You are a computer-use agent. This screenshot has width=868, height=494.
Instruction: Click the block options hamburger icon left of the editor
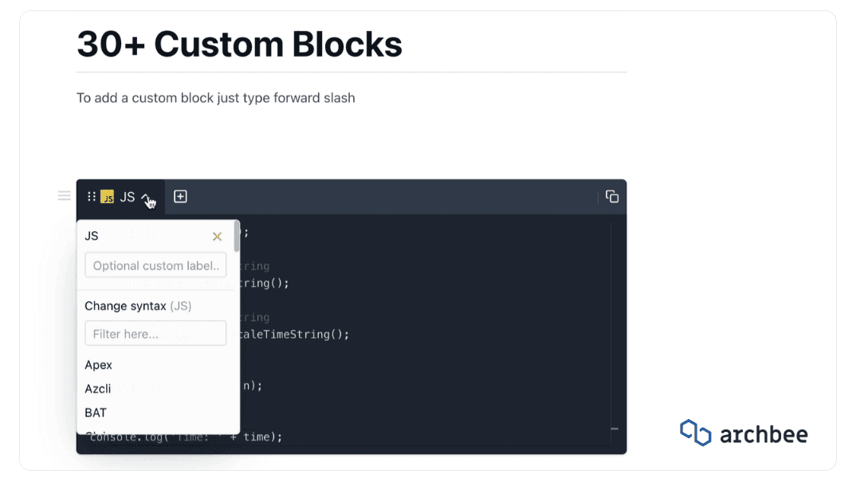pyautogui.click(x=64, y=195)
